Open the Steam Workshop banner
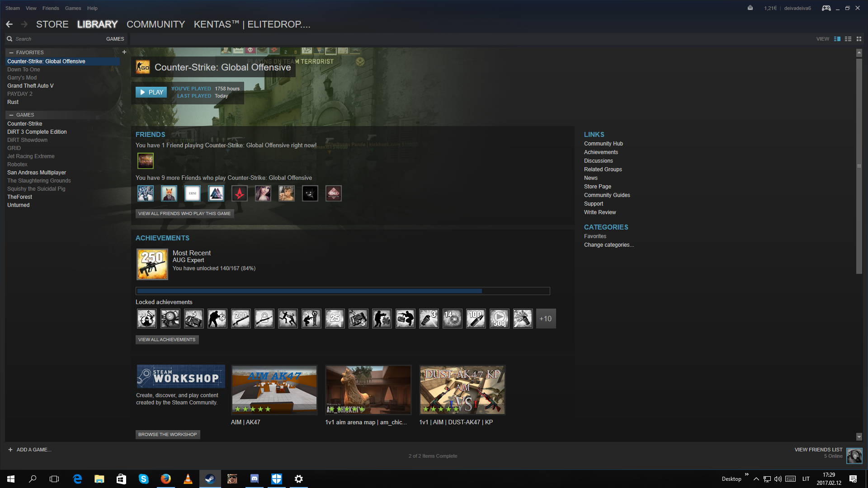Screen dimensions: 868x488 [181, 376]
